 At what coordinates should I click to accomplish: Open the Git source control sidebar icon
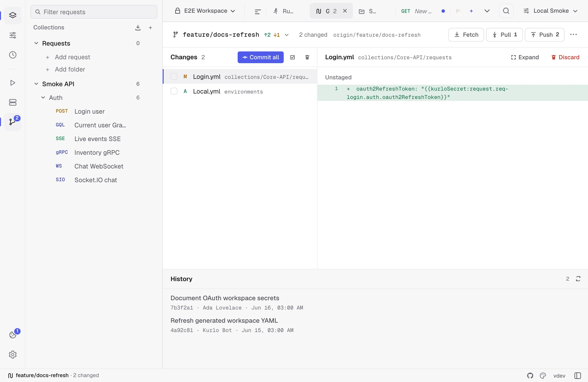point(12,122)
